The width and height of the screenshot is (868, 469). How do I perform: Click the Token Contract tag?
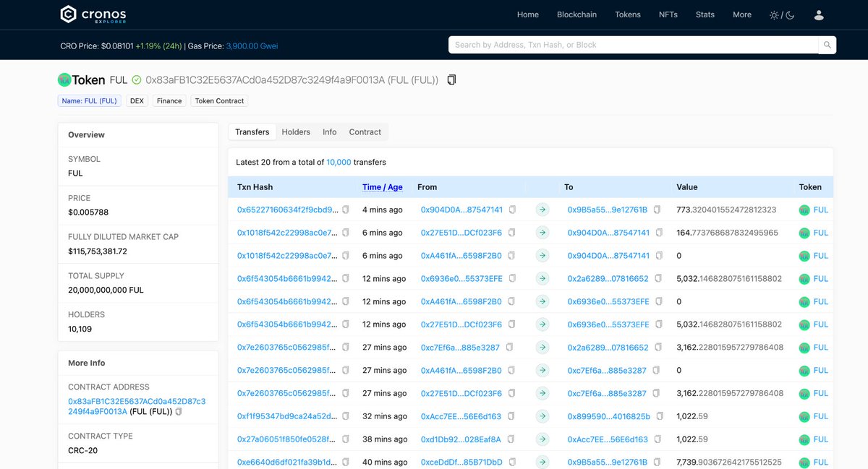pyautogui.click(x=220, y=101)
